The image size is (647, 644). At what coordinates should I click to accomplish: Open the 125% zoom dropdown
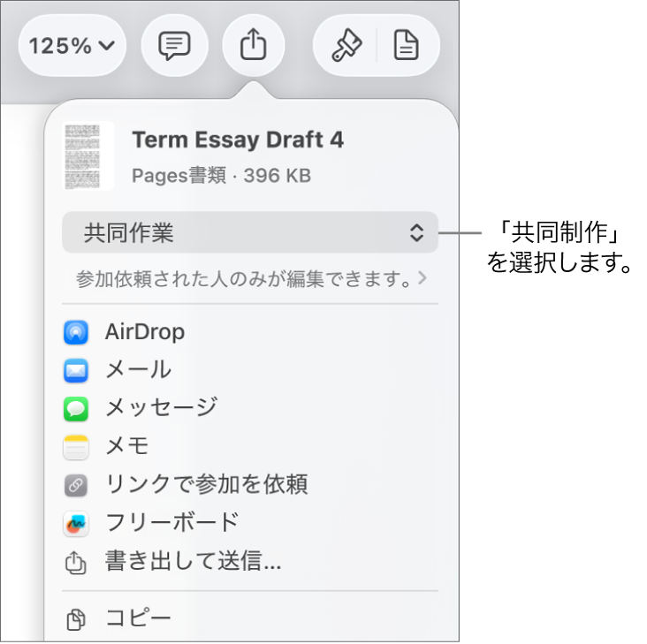pyautogui.click(x=72, y=45)
